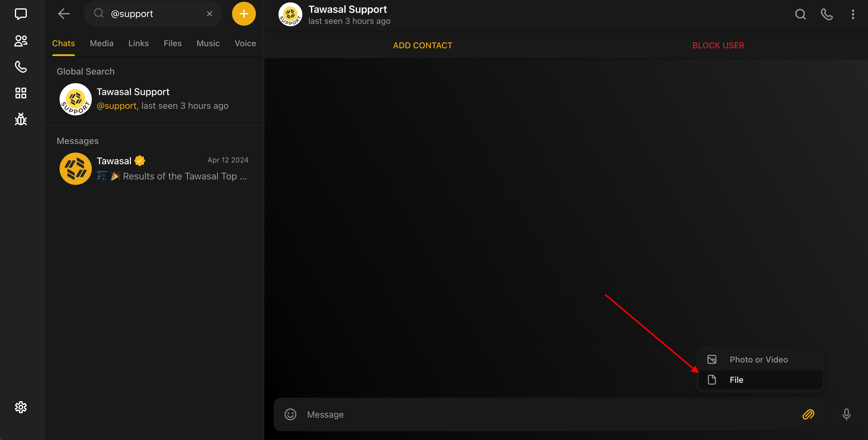The image size is (868, 440).
Task: Switch to the Voice tab
Action: 245,44
